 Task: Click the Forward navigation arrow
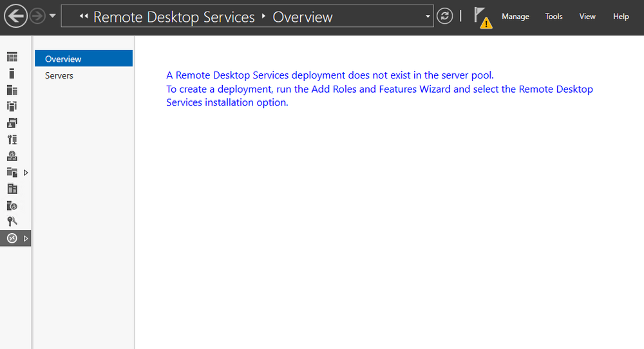pyautogui.click(x=38, y=17)
